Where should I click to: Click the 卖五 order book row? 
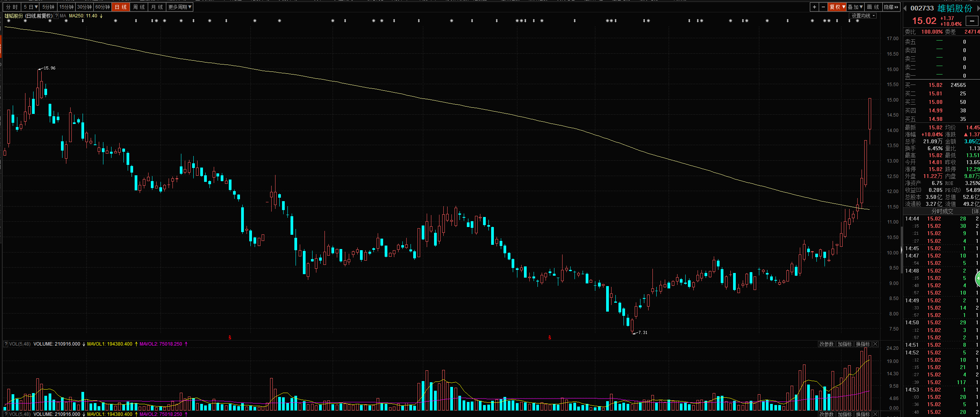point(941,42)
